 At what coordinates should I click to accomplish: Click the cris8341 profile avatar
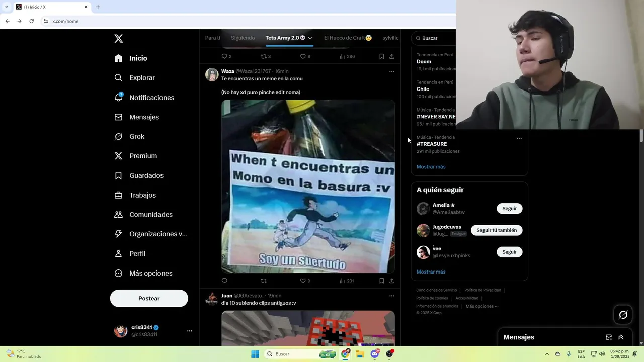tap(121, 331)
